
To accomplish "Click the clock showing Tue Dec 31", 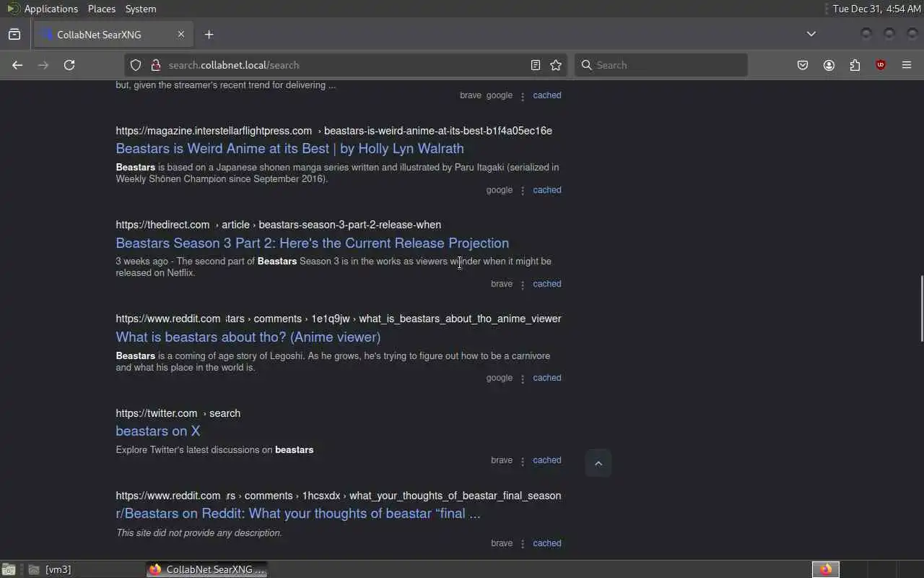I will pyautogui.click(x=876, y=9).
